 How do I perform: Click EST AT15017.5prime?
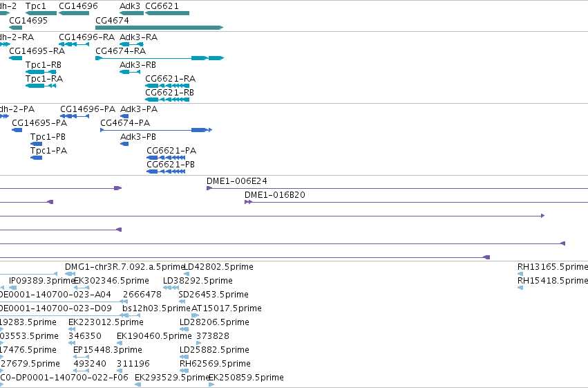tap(227, 309)
